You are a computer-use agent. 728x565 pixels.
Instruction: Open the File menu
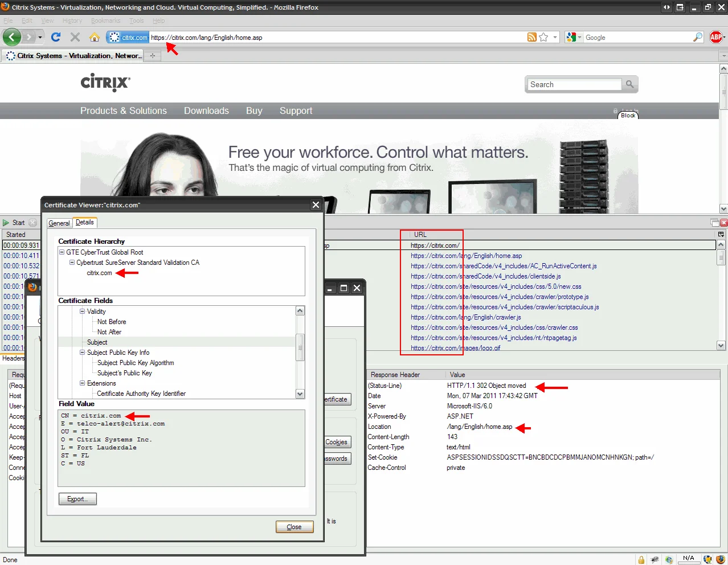click(x=8, y=21)
